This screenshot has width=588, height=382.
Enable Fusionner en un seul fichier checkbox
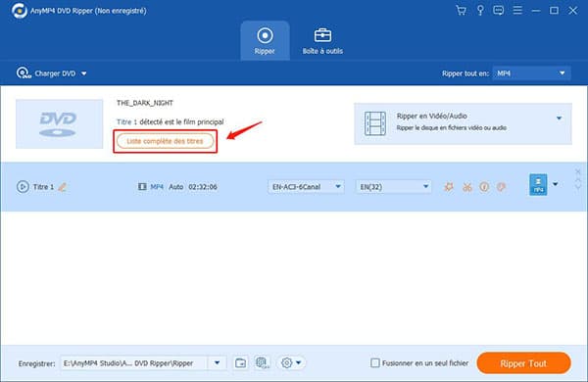tap(375, 362)
